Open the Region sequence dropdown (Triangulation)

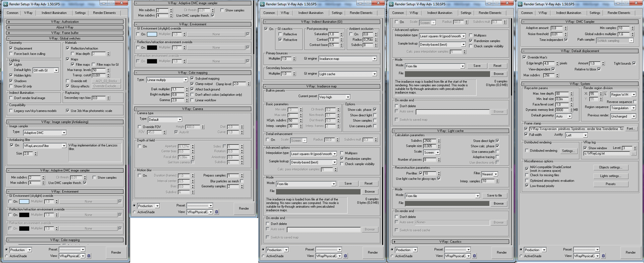tap(623, 108)
